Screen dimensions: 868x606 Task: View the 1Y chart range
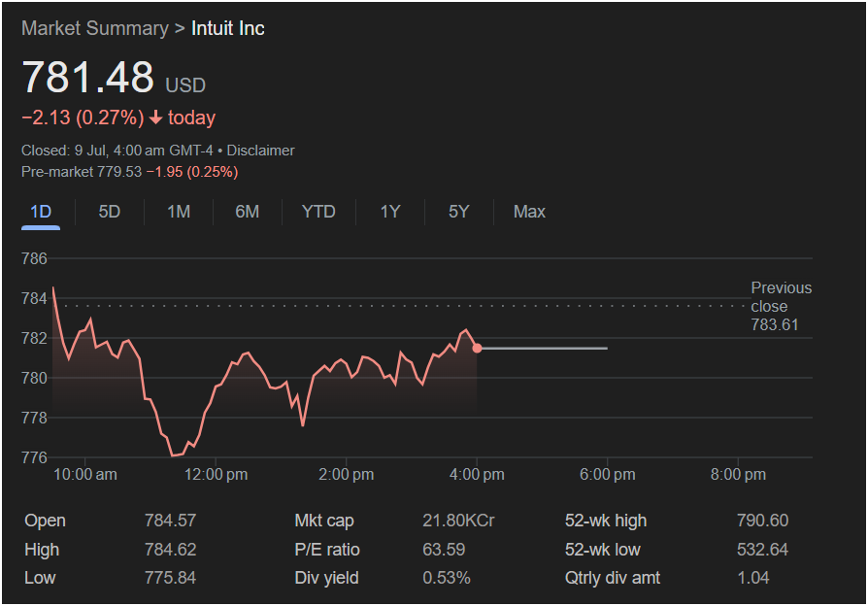point(389,212)
